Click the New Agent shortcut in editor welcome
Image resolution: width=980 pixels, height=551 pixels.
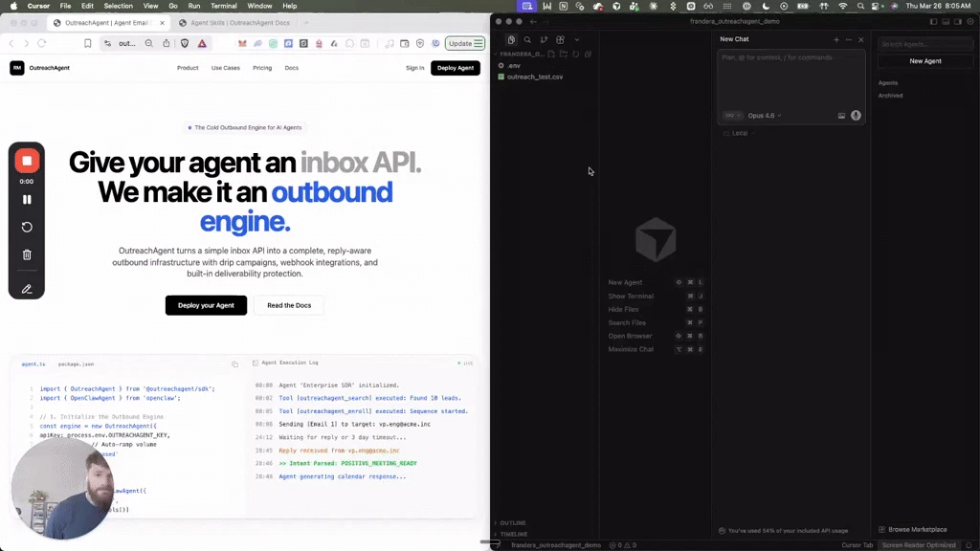pos(655,282)
